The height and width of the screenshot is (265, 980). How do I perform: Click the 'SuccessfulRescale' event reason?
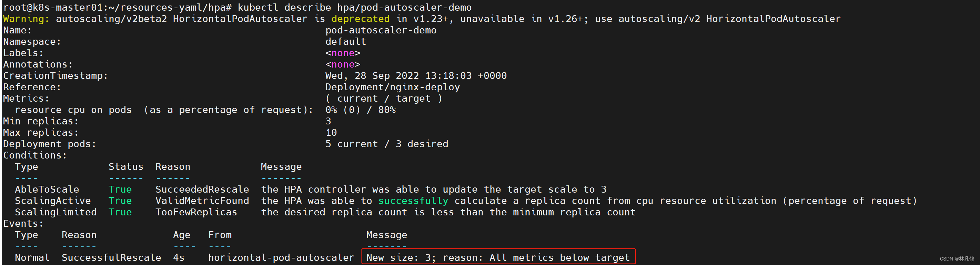point(111,257)
